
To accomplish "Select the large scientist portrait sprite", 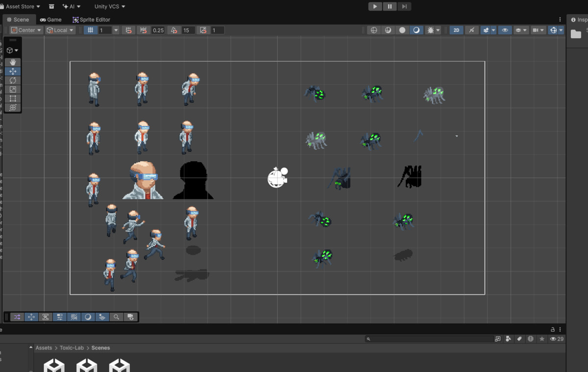I will 143,181.
